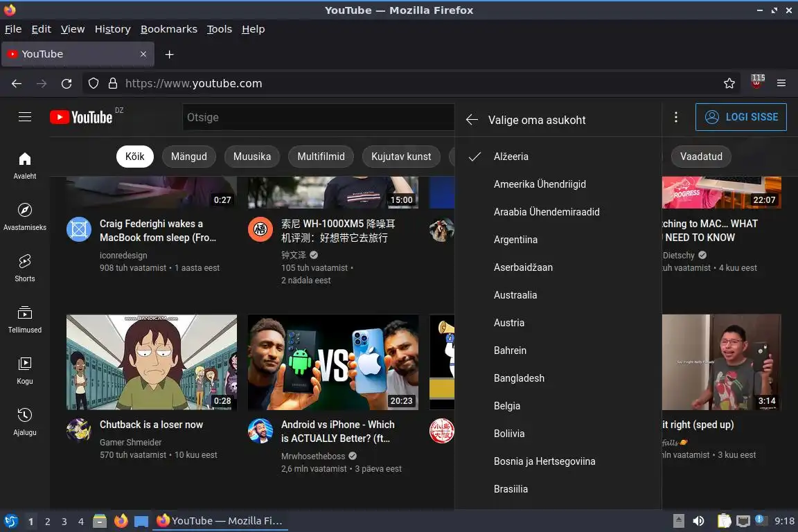798x532 pixels.
Task: Select the Muusika filter chip
Action: click(252, 157)
